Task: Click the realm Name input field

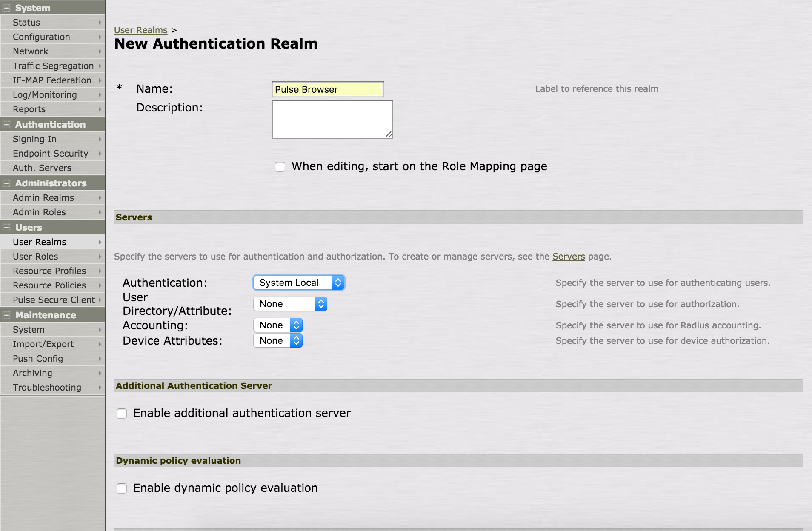Action: (x=328, y=89)
